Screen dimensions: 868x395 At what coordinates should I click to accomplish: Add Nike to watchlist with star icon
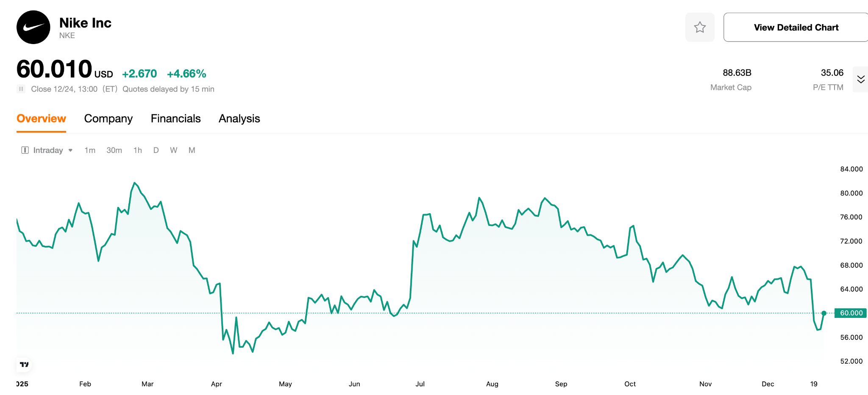tap(700, 28)
